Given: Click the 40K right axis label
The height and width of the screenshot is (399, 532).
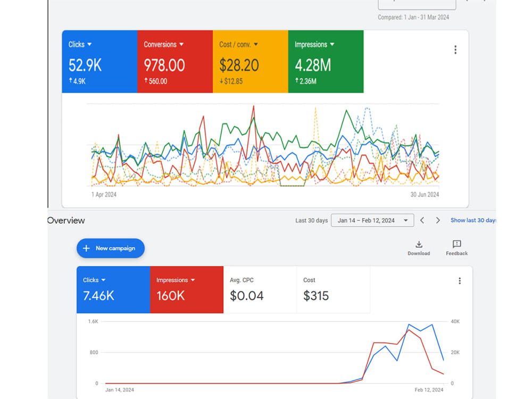Looking at the screenshot, I should point(455,321).
